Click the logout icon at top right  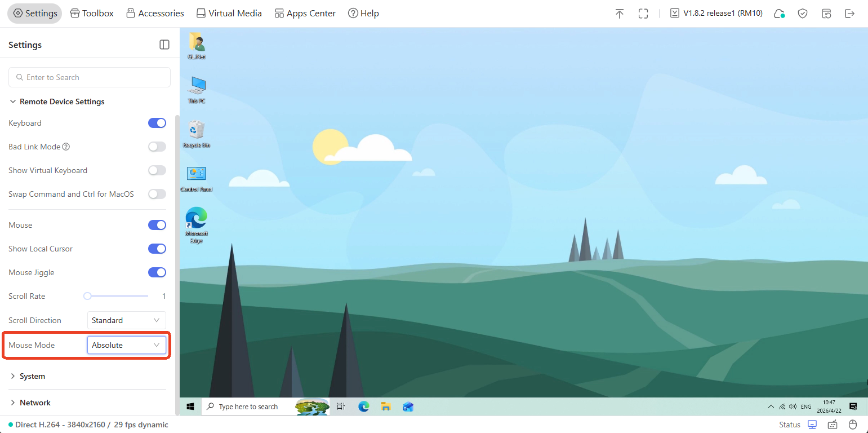[x=849, y=14]
